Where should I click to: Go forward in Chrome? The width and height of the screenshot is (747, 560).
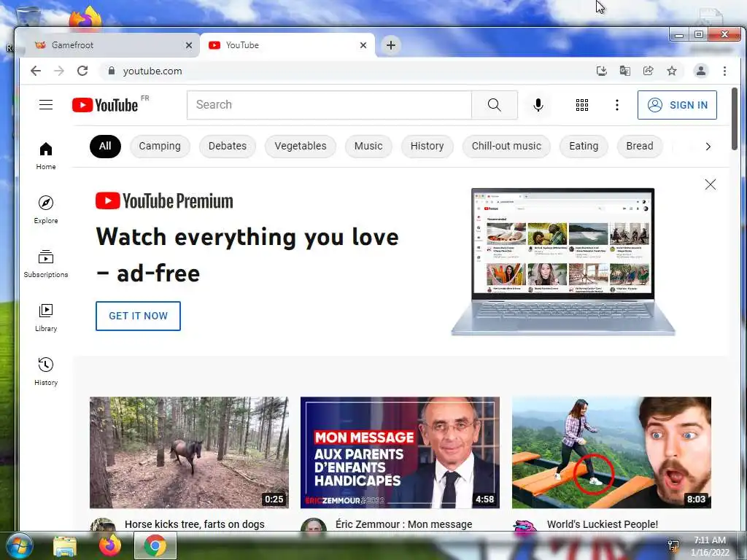click(59, 71)
